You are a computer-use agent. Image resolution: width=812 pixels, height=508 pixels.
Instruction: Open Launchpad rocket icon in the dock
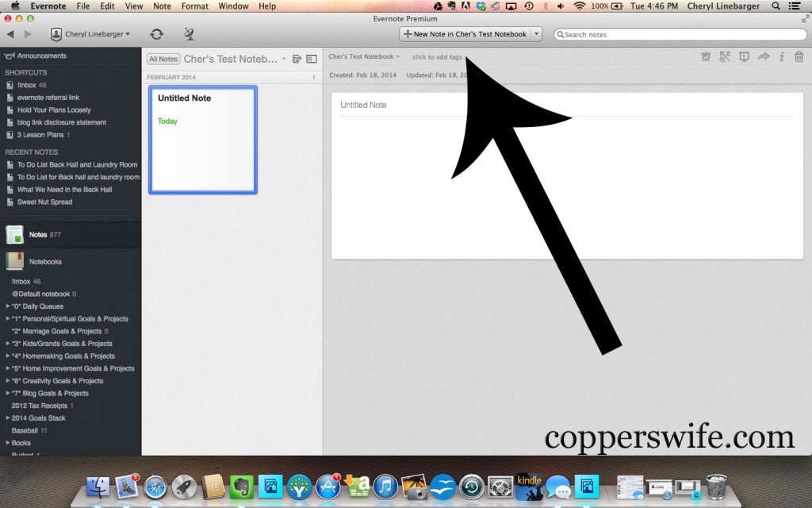point(184,487)
